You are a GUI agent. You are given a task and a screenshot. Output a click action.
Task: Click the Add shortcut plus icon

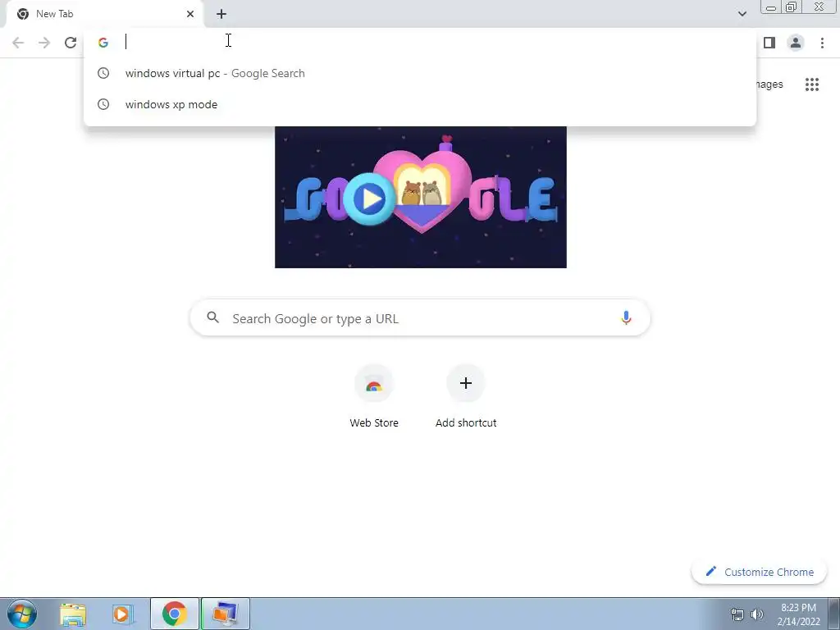[x=466, y=383]
